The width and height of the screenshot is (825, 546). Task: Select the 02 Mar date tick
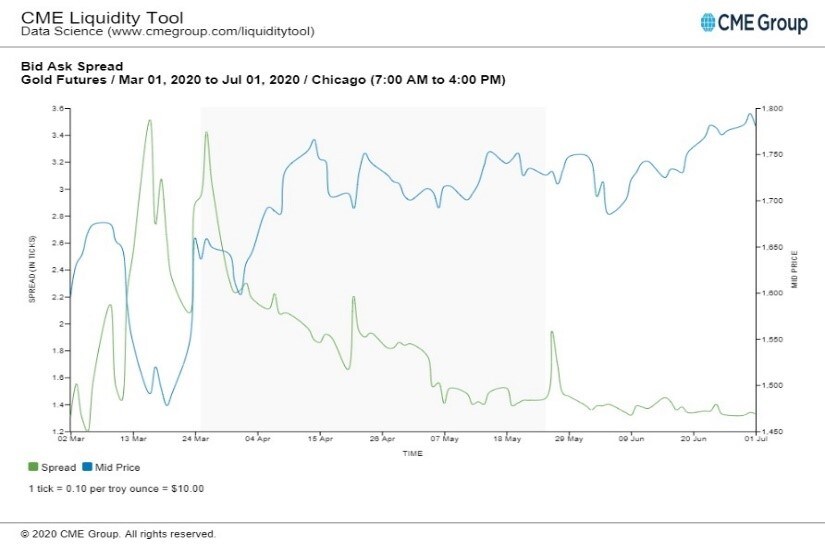tap(70, 439)
